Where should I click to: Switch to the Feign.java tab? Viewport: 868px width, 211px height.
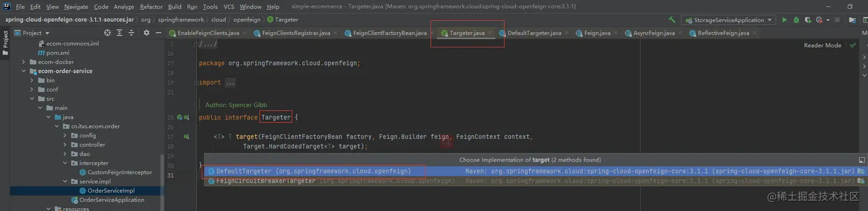(x=597, y=33)
